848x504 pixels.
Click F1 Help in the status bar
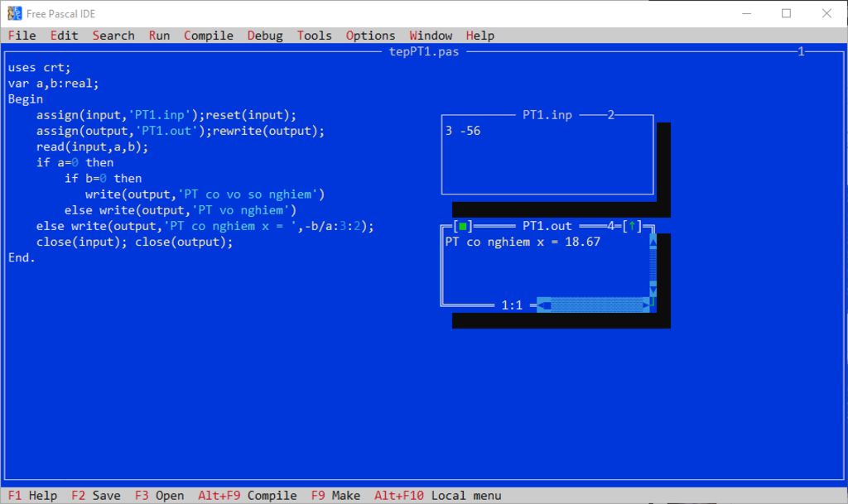click(x=32, y=496)
